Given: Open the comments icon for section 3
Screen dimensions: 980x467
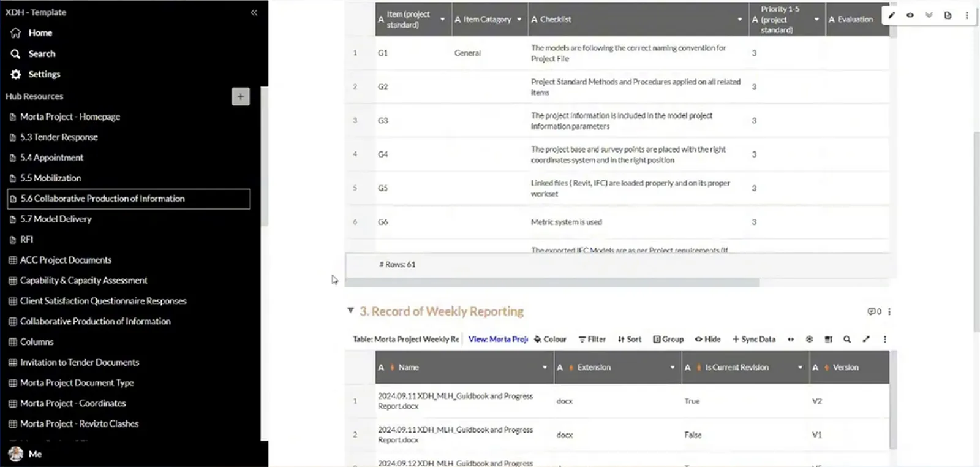Looking at the screenshot, I should (874, 311).
